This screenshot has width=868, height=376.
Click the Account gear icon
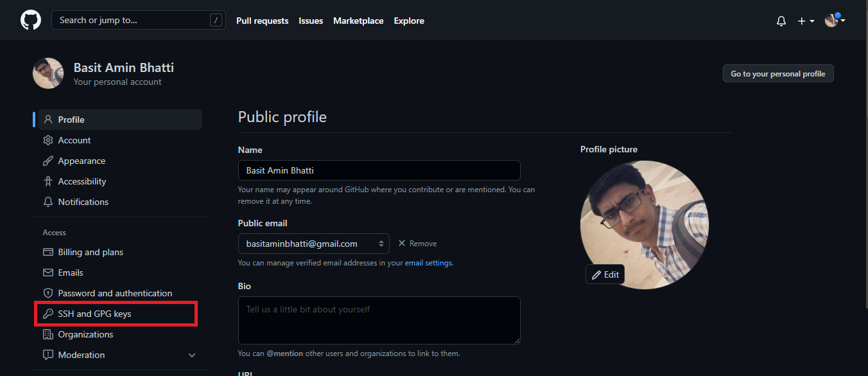[48, 140]
